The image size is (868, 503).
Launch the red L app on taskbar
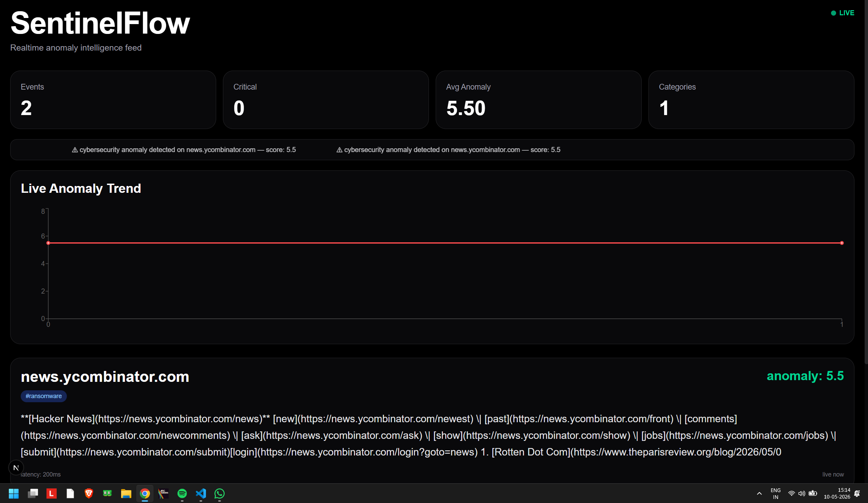[x=51, y=493]
